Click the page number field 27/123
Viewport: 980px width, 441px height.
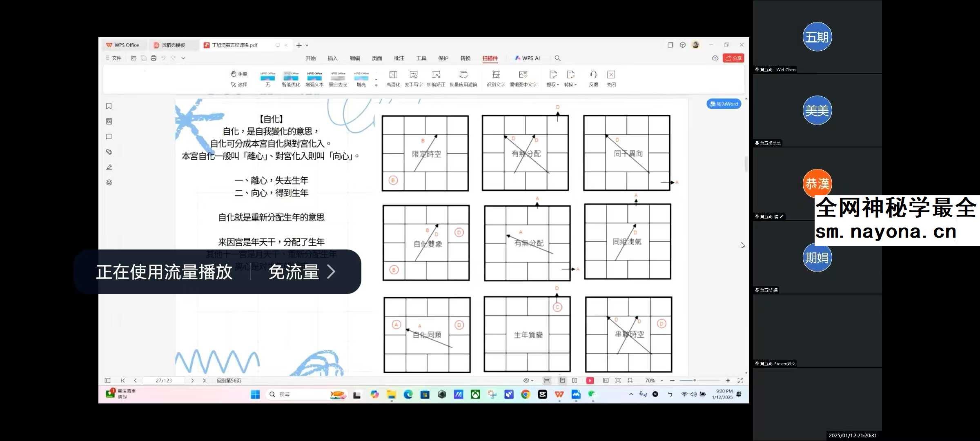tap(164, 380)
